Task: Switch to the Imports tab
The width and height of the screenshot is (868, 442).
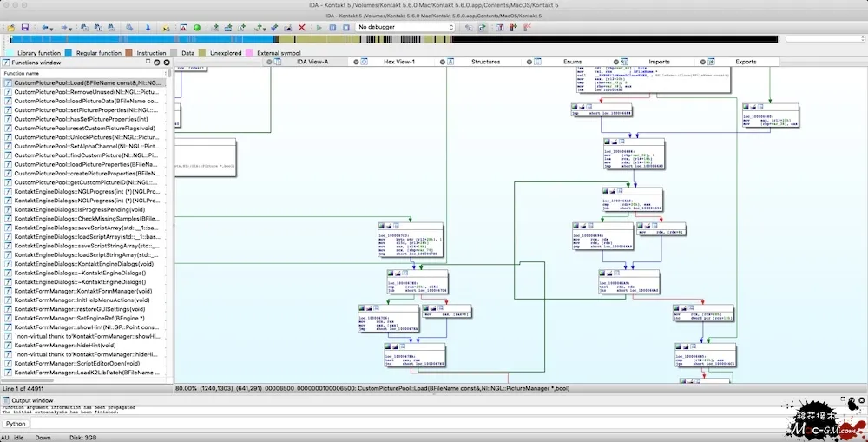Action: pyautogui.click(x=659, y=62)
